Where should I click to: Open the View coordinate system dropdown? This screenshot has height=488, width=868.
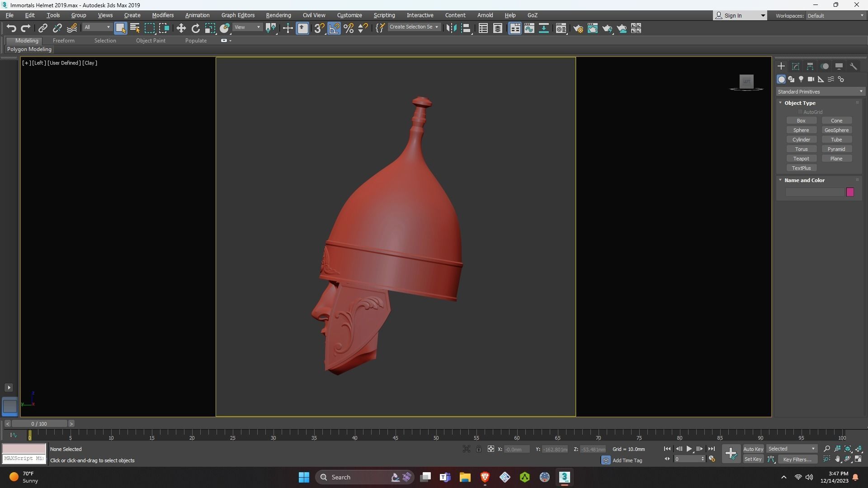[x=247, y=28]
